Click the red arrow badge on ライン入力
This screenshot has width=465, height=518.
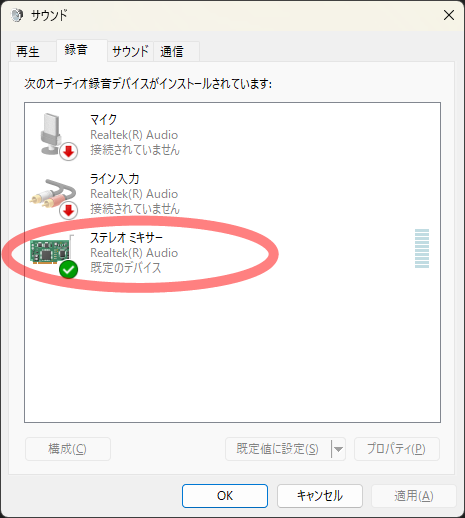69,211
